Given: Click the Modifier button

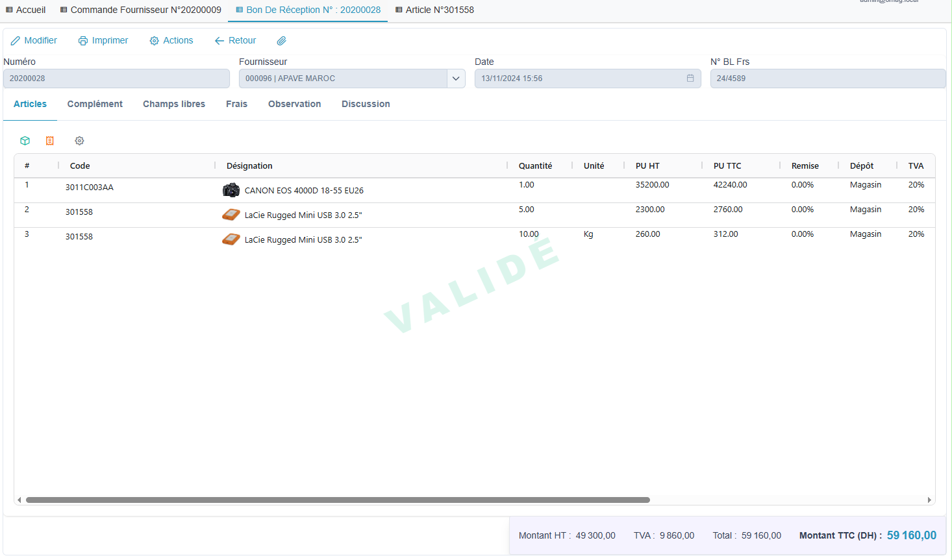Looking at the screenshot, I should [x=34, y=40].
